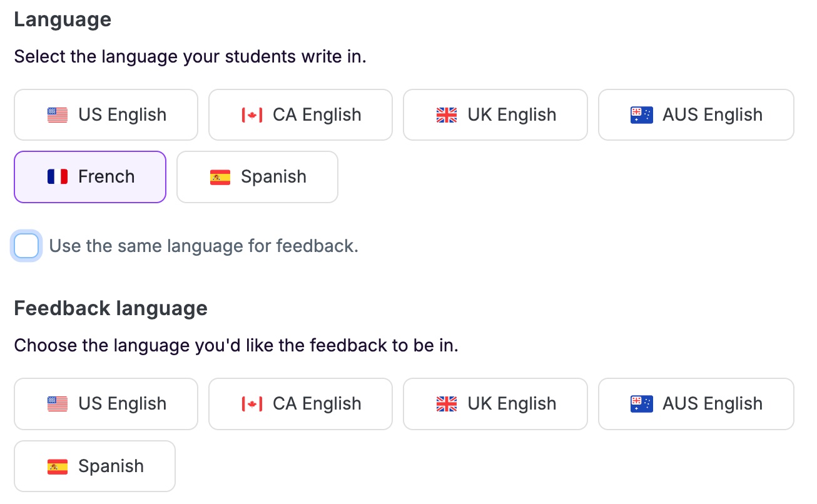The height and width of the screenshot is (504, 817).
Task: Click the Spanish flag icon under Feedback language
Action: (58, 466)
